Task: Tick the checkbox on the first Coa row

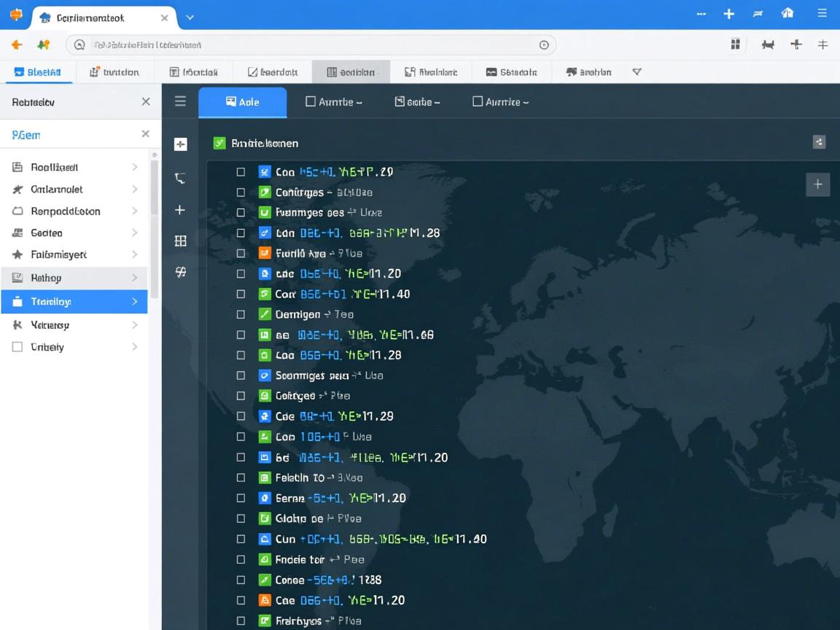Action: pyautogui.click(x=241, y=172)
